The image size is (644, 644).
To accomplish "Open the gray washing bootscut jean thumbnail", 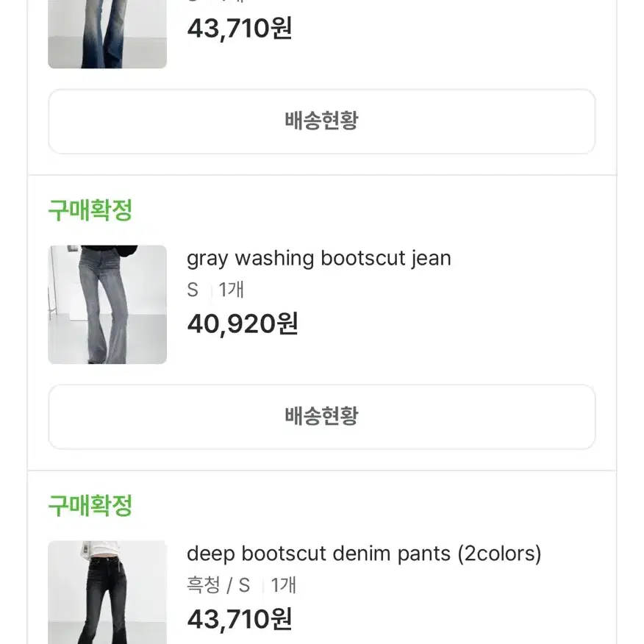I will (x=107, y=303).
